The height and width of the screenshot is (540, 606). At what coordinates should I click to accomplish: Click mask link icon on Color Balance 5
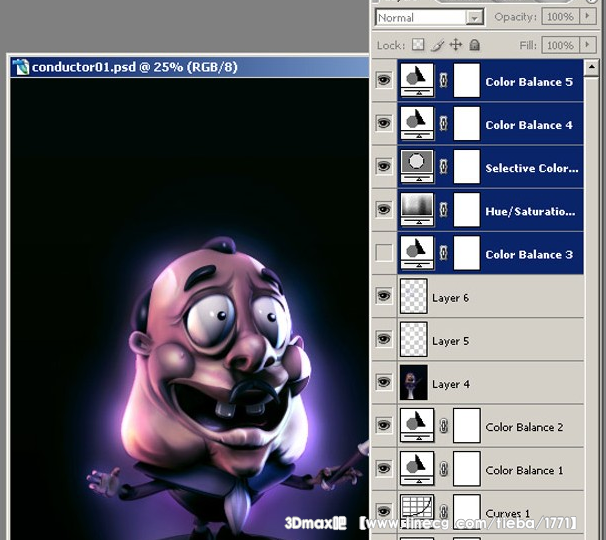pyautogui.click(x=444, y=80)
